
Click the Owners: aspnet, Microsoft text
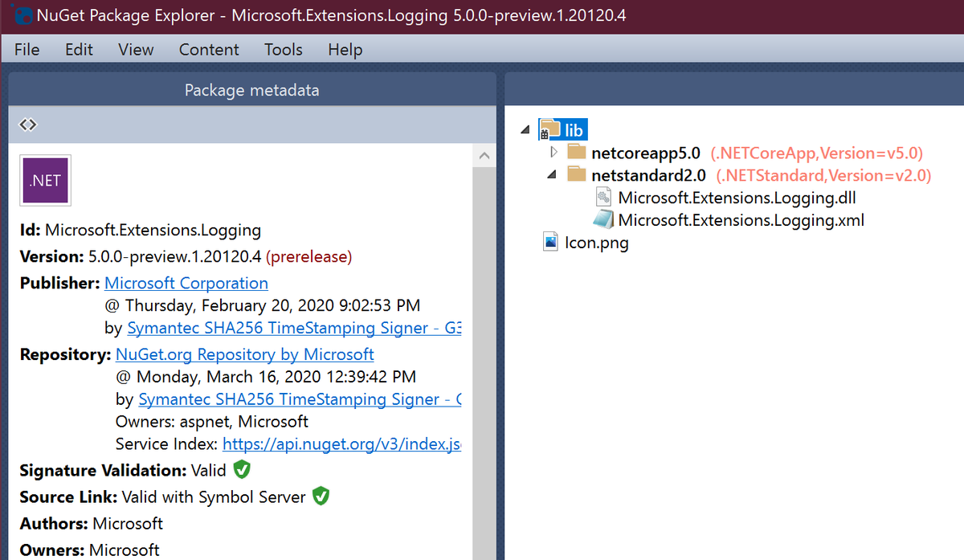(x=212, y=422)
